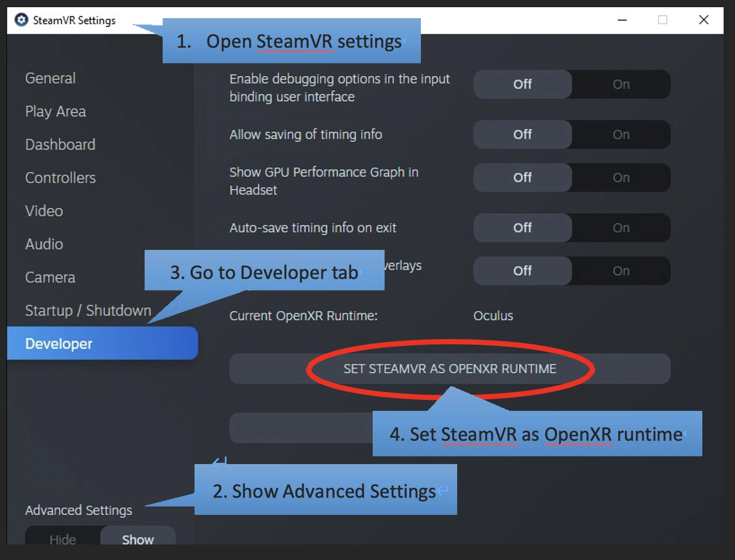The image size is (735, 560).
Task: Open the General settings tab
Action: click(50, 78)
